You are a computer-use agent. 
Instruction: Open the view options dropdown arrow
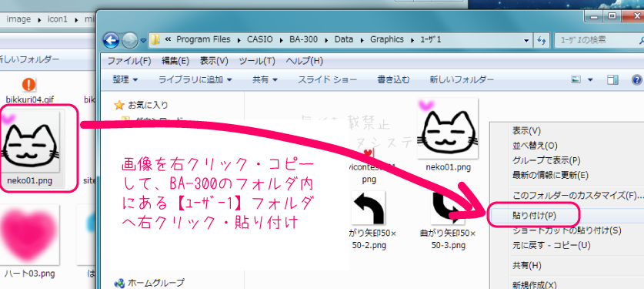(590, 79)
